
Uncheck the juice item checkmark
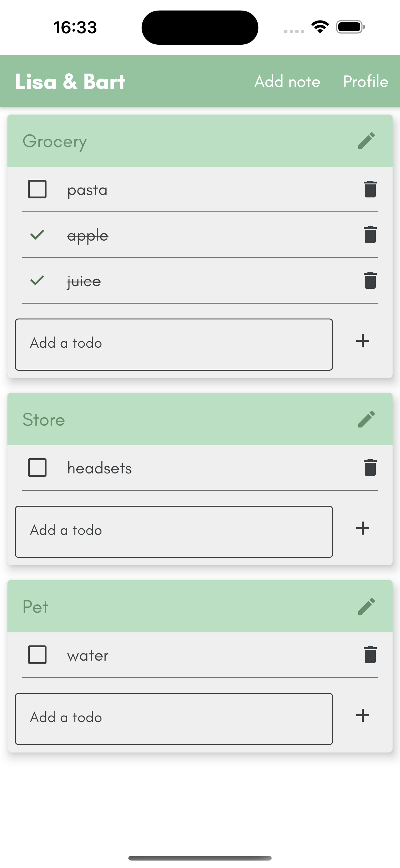tap(37, 280)
